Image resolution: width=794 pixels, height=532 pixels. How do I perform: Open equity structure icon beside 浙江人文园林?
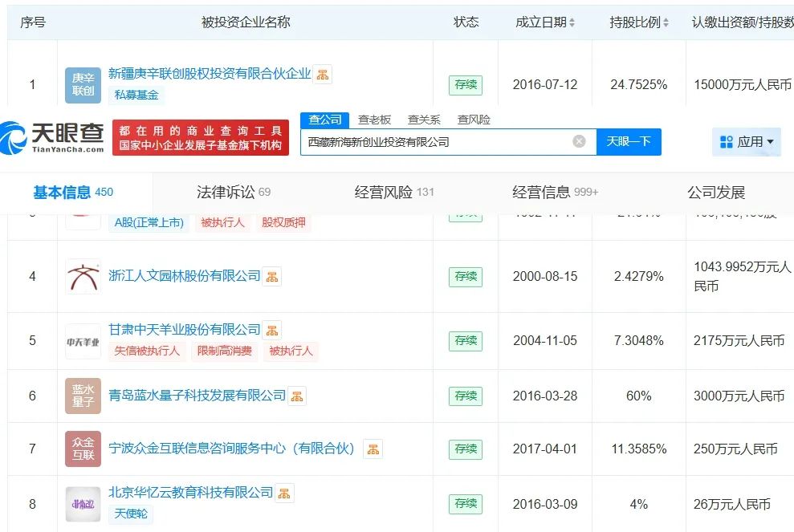(x=272, y=276)
